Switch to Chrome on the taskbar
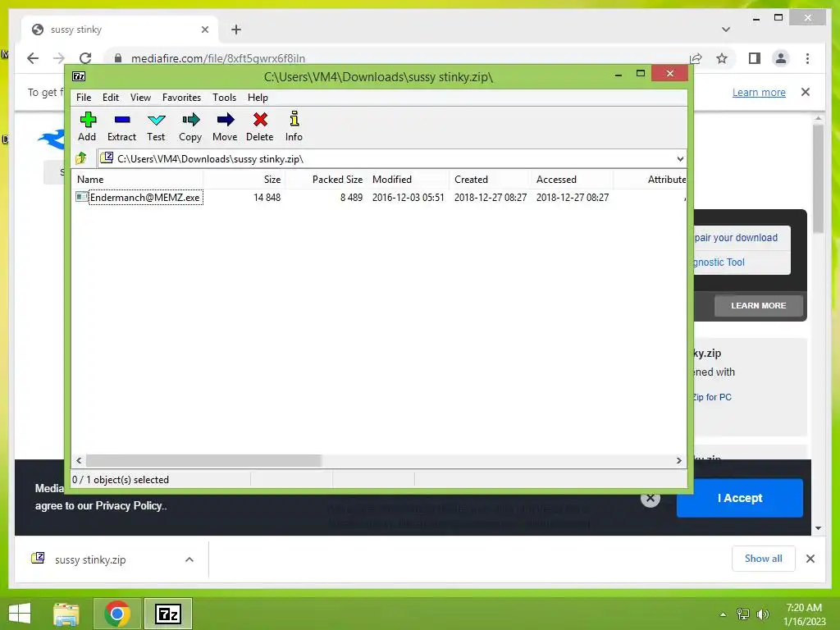This screenshot has width=840, height=630. click(x=117, y=614)
